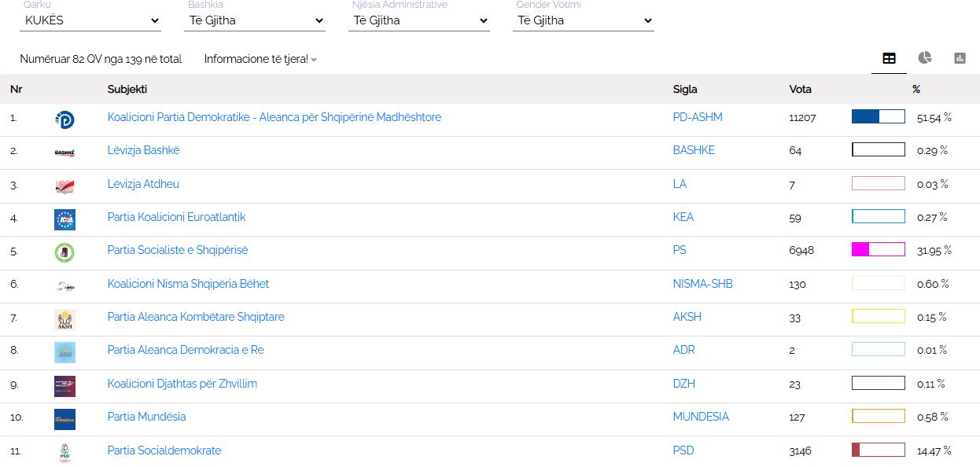Screen dimensions: 980x467
Task: Open the Bashkia dropdown
Action: (x=255, y=20)
